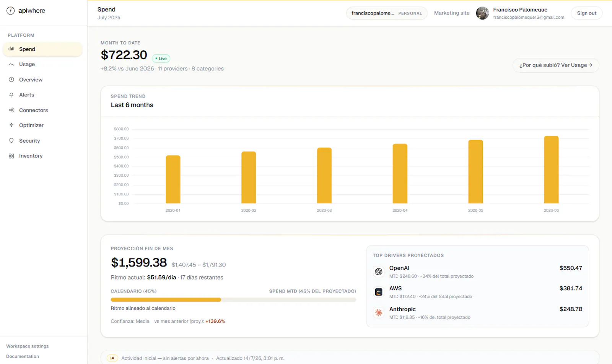Image resolution: width=612 pixels, height=364 pixels.
Task: Click the 2026-05 spend bar
Action: click(x=476, y=172)
